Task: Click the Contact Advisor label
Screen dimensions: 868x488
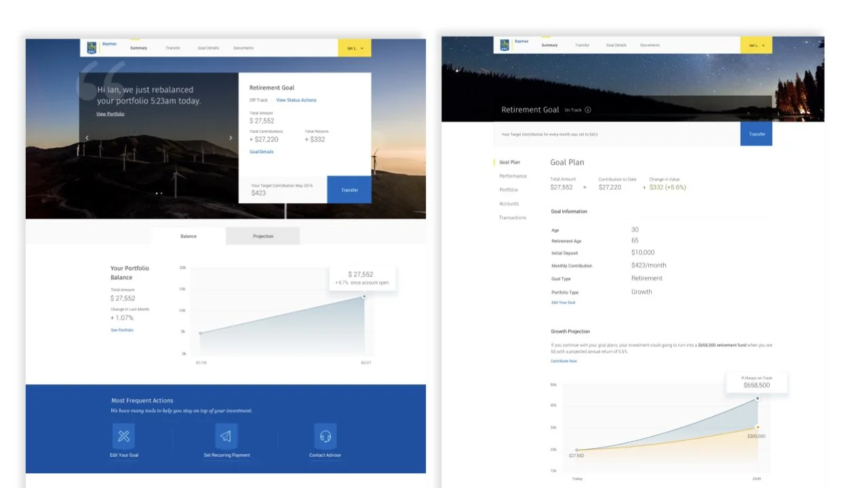Action: coord(325,455)
